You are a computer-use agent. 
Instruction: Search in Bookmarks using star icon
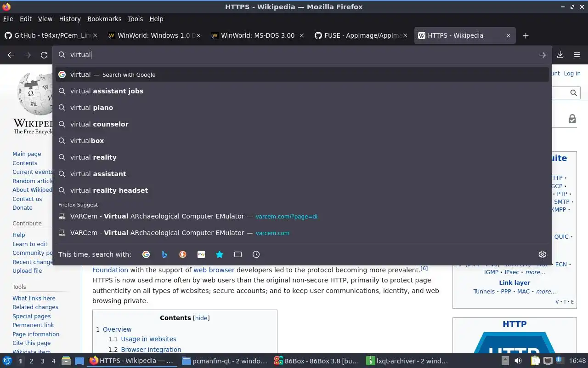(x=220, y=254)
